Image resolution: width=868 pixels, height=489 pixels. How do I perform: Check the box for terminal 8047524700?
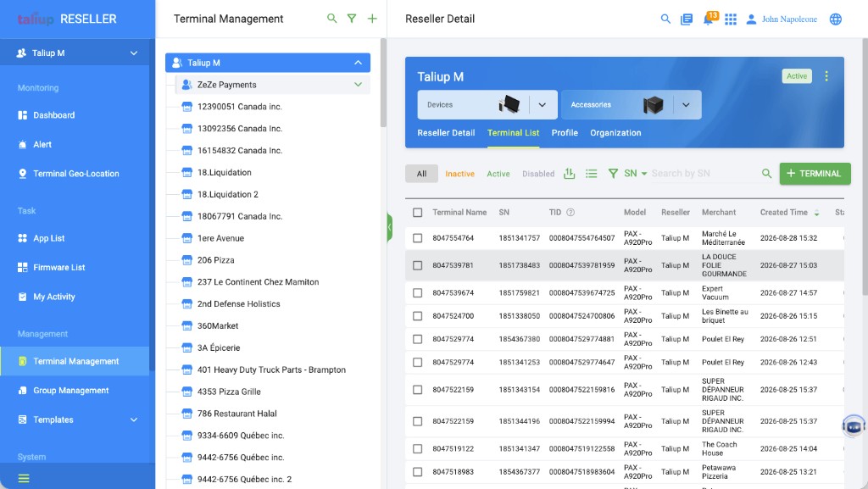(x=417, y=316)
